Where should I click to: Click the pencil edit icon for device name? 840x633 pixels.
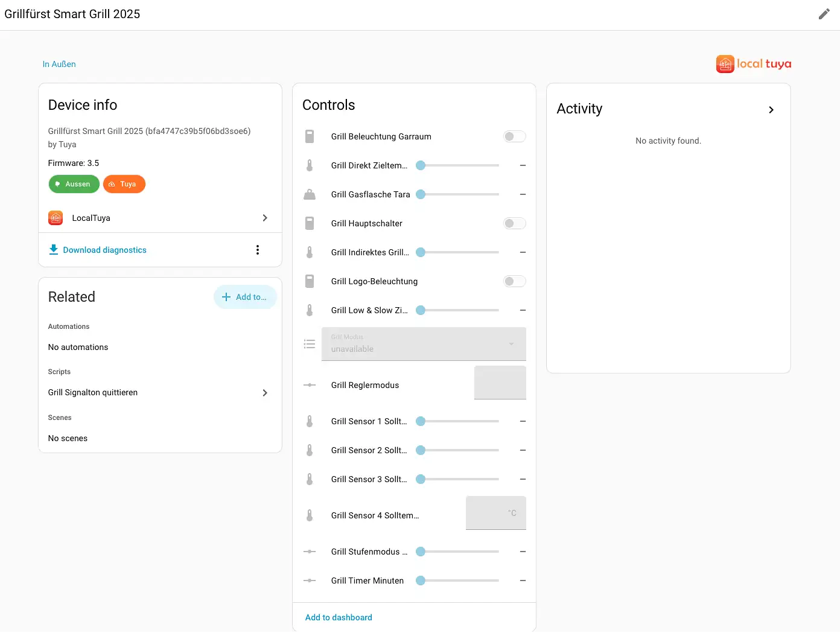point(824,14)
